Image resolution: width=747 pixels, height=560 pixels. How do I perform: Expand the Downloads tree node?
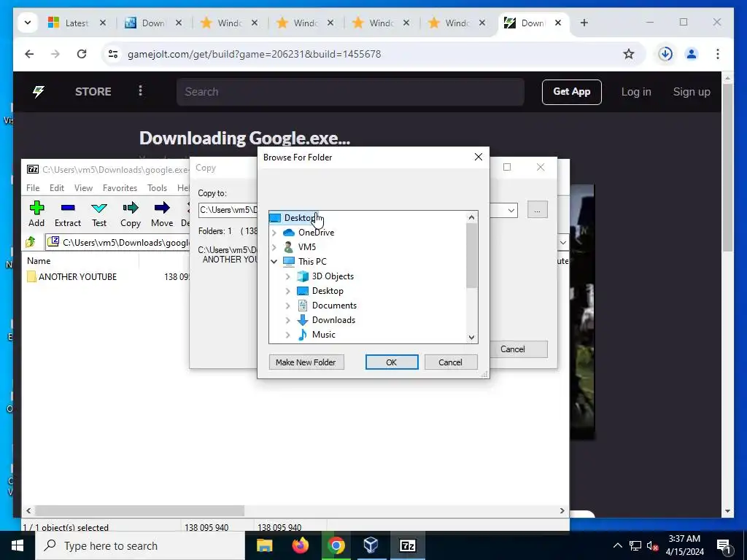coord(287,320)
